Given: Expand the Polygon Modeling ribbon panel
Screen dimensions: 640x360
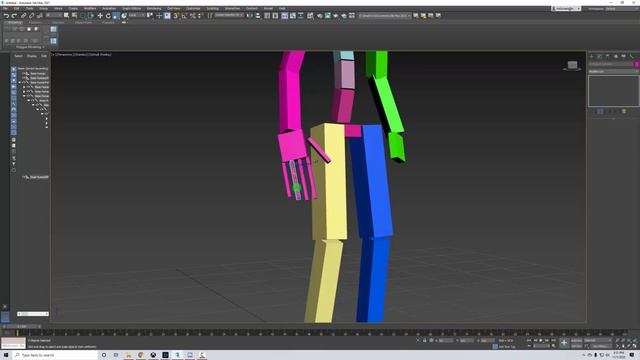Looking at the screenshot, I should [30, 47].
